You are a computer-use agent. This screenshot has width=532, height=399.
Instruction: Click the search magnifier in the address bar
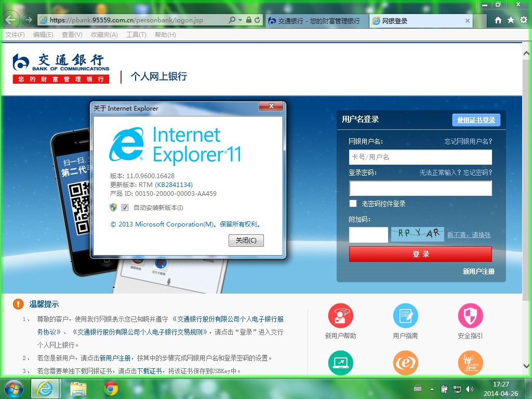(x=232, y=20)
